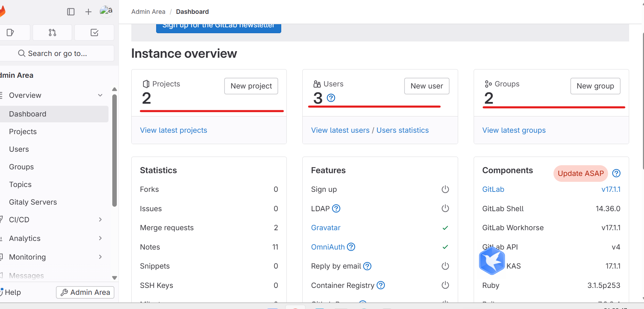This screenshot has width=644, height=309.
Task: Click the sidebar scrollbar thumb
Action: [114, 150]
